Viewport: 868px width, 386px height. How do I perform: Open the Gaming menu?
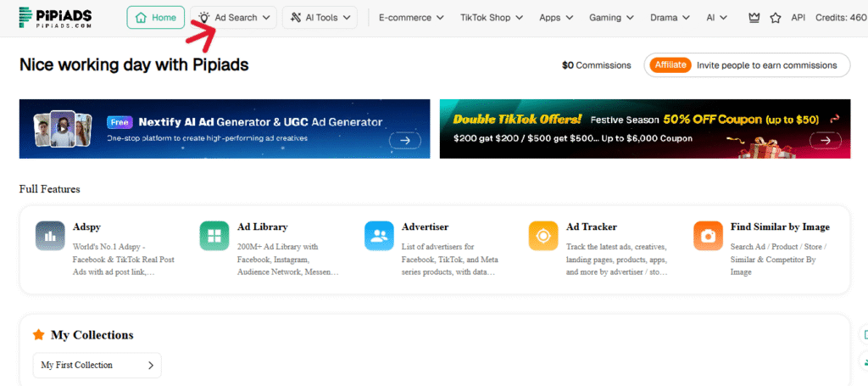[x=611, y=18]
